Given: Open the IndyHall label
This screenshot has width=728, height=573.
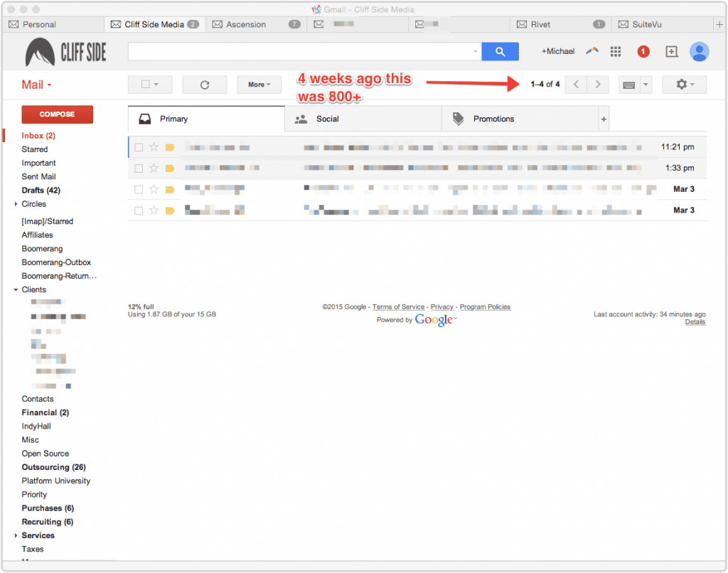Looking at the screenshot, I should (x=36, y=427).
